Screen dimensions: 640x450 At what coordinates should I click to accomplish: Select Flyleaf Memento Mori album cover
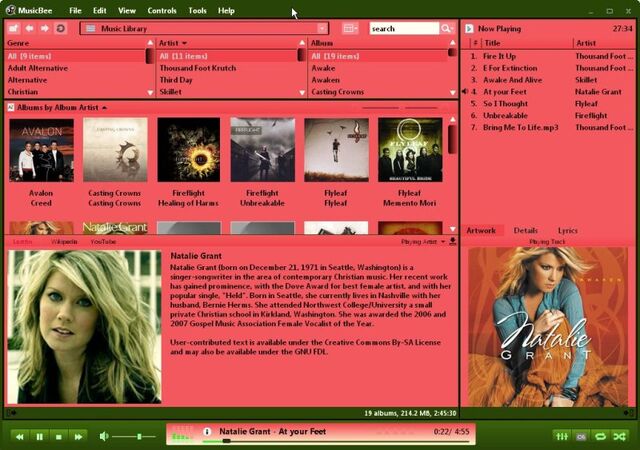pos(410,150)
